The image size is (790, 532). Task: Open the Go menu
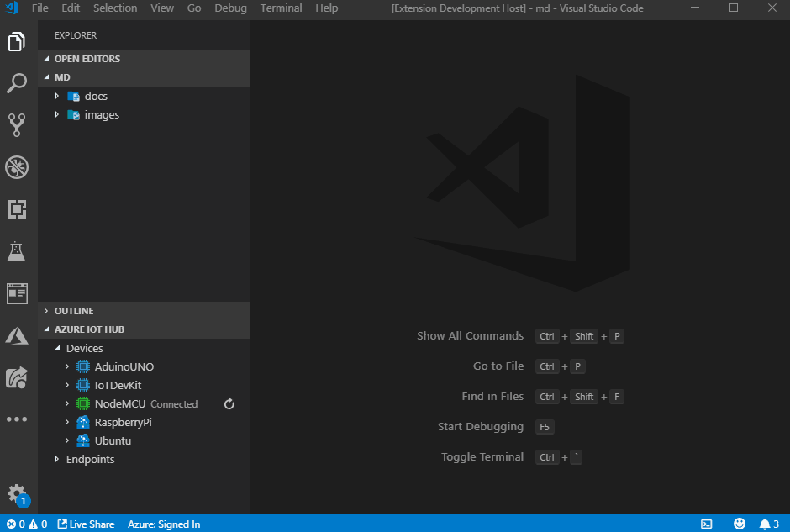click(194, 8)
